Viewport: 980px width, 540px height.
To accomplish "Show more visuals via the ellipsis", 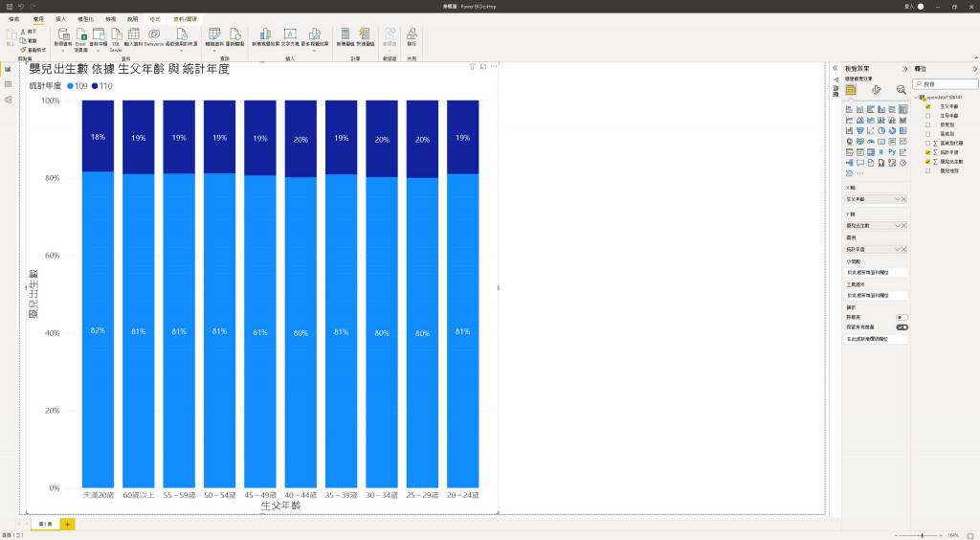I will pyautogui.click(x=860, y=173).
